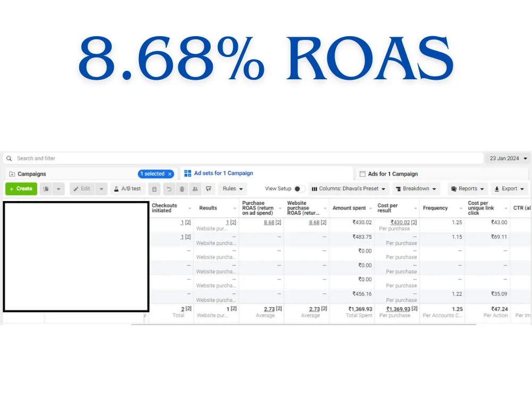Screen dimensions: 532x399
Task: Click the trash delete icon
Action: [x=182, y=189]
